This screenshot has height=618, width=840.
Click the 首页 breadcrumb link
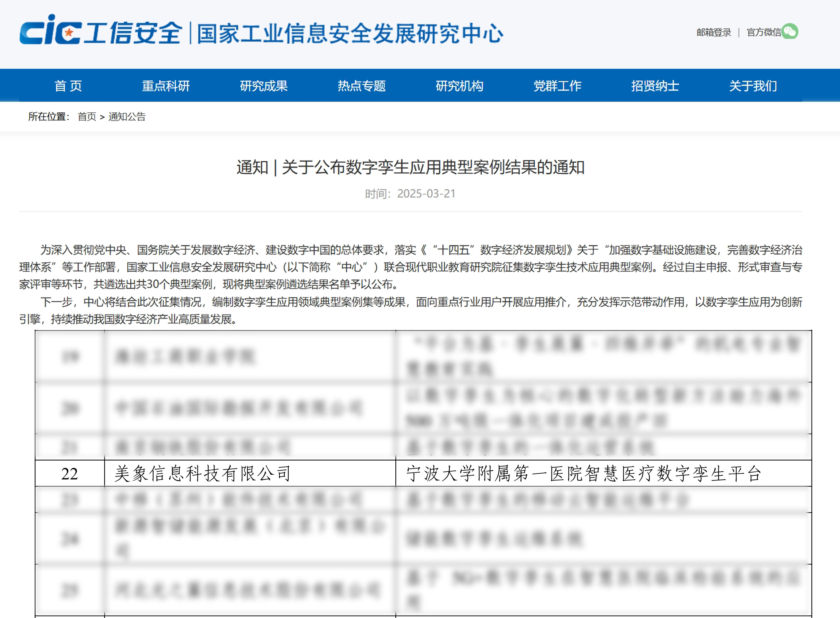pos(87,117)
